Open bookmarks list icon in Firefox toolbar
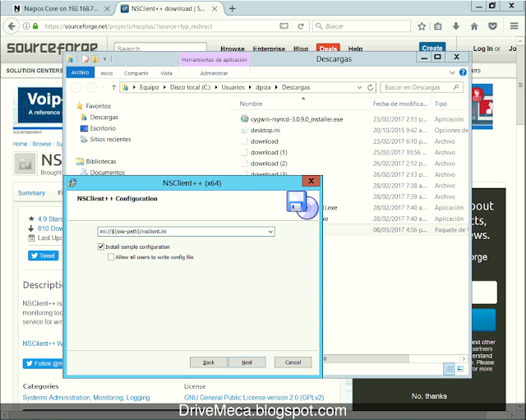This screenshot has width=526, height=420. [x=438, y=26]
